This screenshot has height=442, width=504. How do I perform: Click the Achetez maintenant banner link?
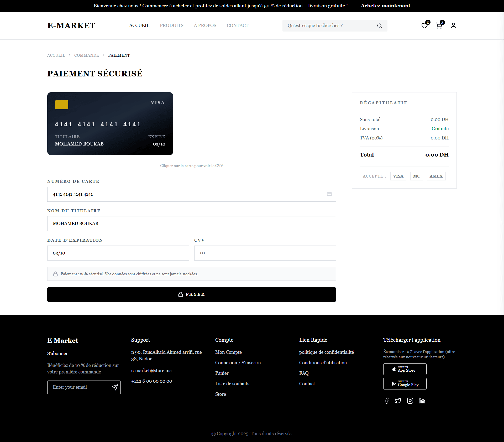coord(385,6)
